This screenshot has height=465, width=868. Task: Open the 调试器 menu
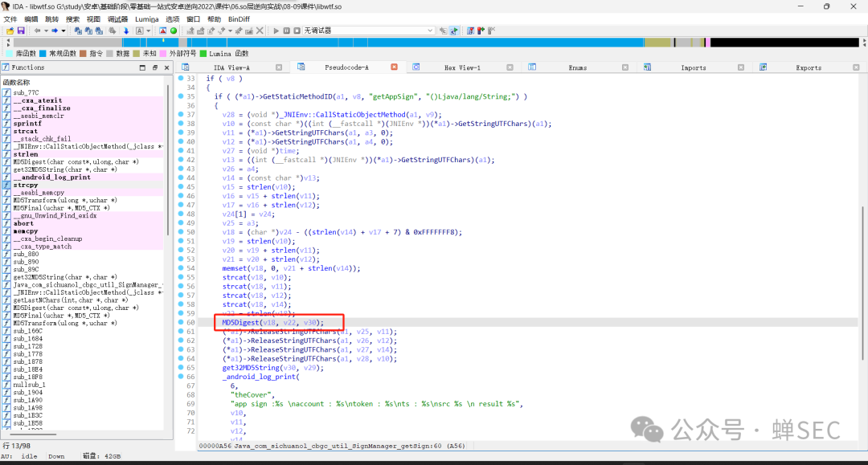coord(117,19)
